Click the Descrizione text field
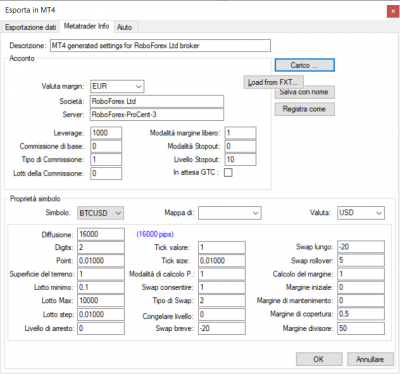Viewport: 400px width, 374px height. 160,46
